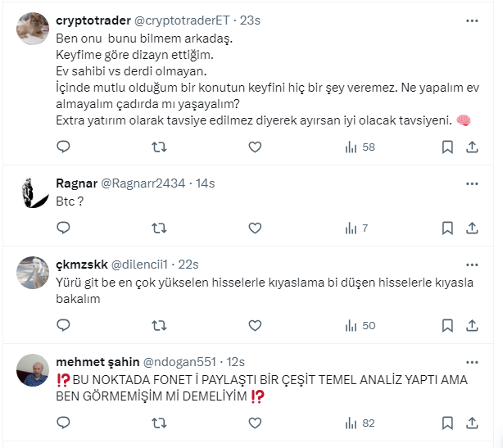Open more options on cryptotrader's tweet
Screen dimensions: 503x448
click(x=473, y=20)
